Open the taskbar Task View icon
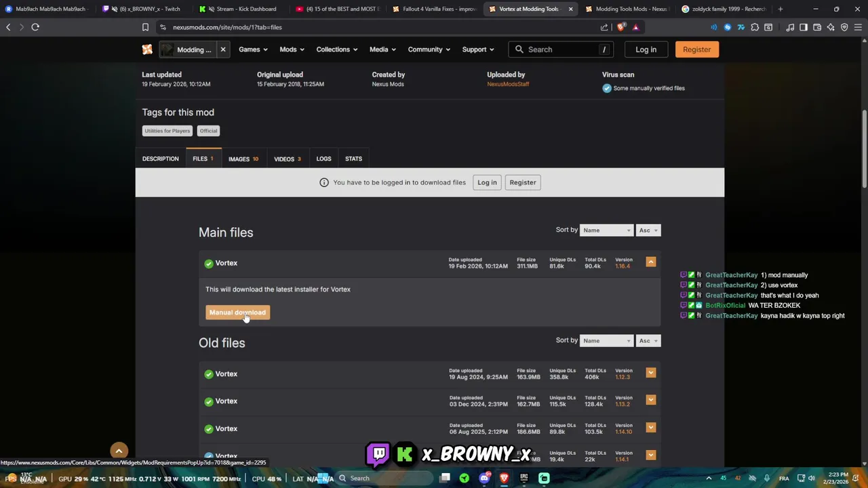 (x=445, y=479)
